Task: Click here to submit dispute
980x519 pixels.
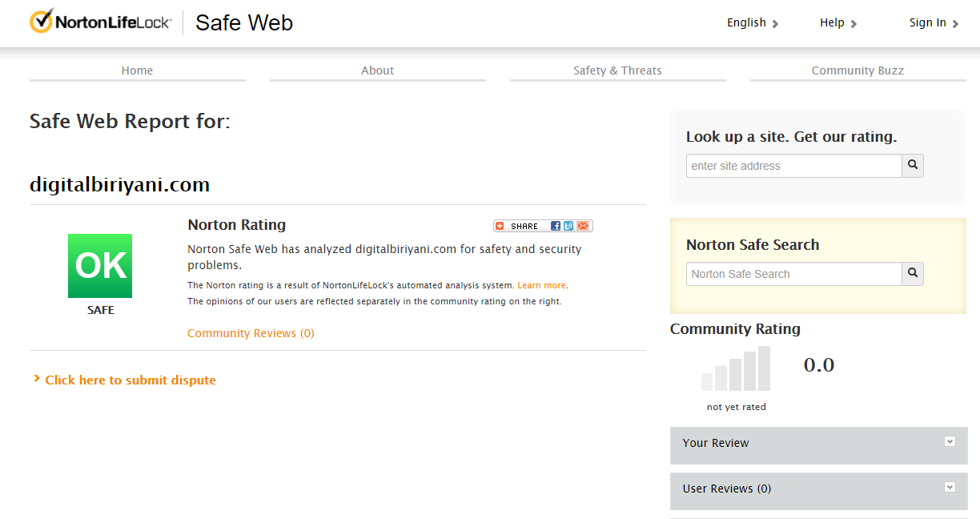Action: [x=130, y=380]
